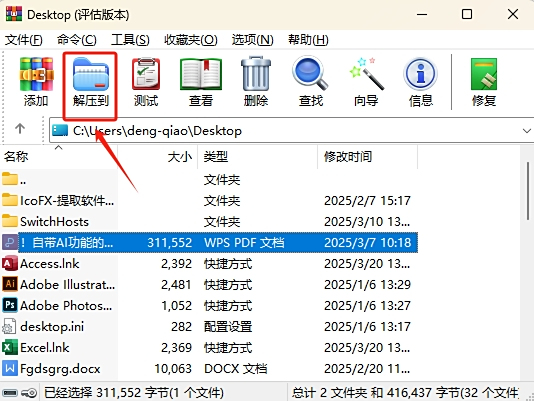Select the IcoFX-提取软件 folder name
This screenshot has width=534, height=401.
pos(67,200)
